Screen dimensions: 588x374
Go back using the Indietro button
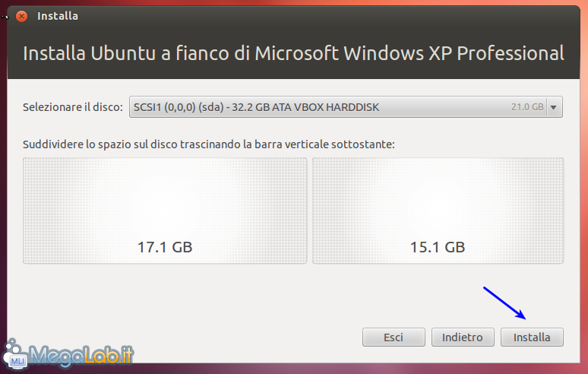463,338
